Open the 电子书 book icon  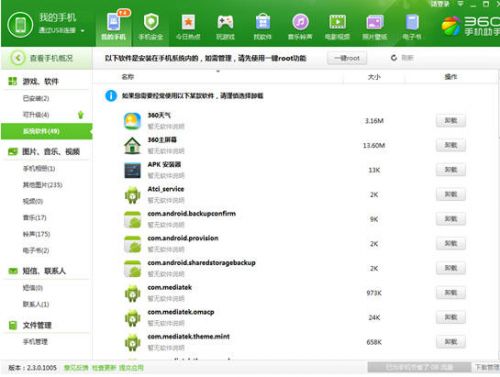[412, 27]
